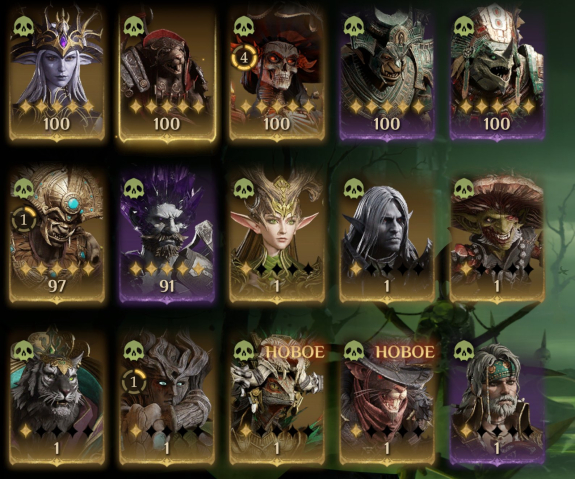
Task: Click the ring badge on level 97 card
Action: tap(24, 220)
